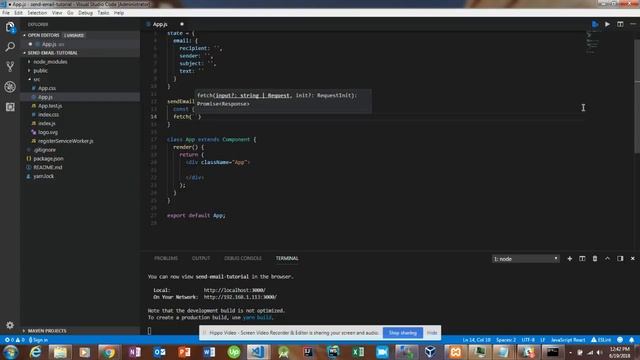Click the Spaces: 2 indentation setting
Image resolution: width=640 pixels, height=360 pixels.
tap(506, 340)
